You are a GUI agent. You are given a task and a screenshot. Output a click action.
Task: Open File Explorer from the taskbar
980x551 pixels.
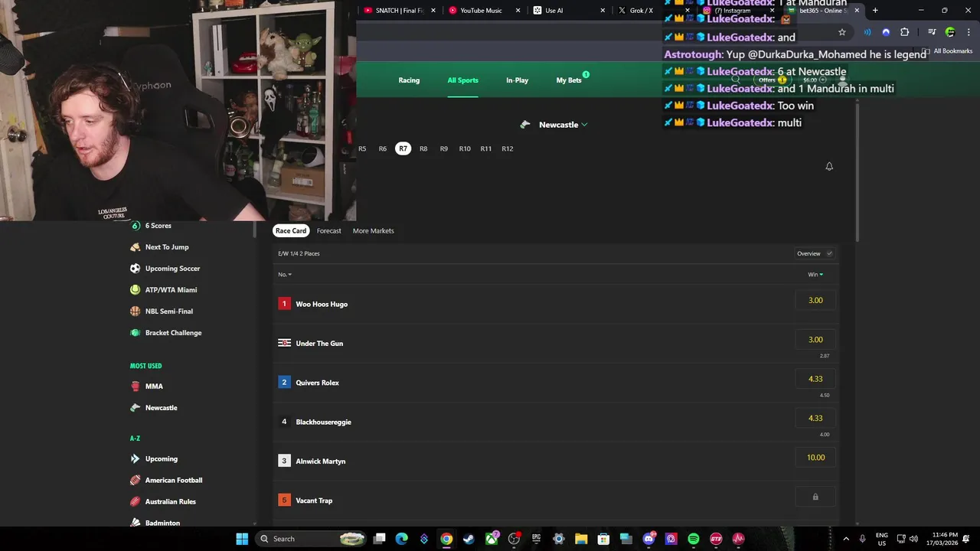[x=581, y=539]
